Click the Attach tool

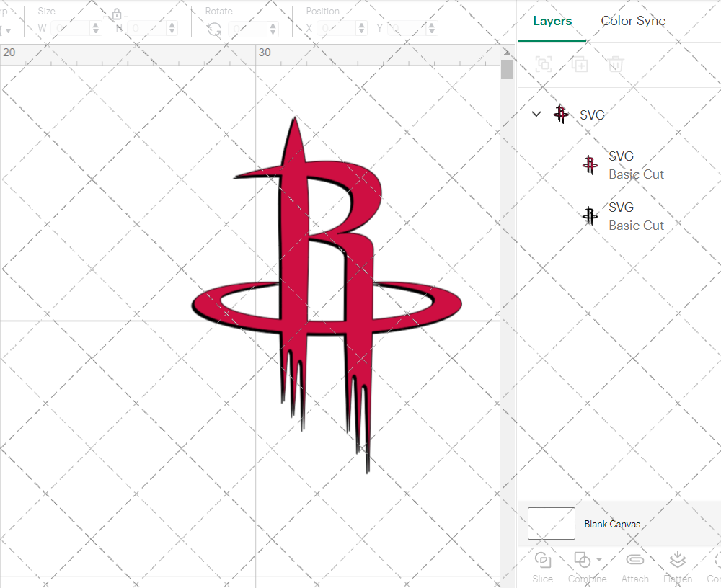click(x=634, y=567)
